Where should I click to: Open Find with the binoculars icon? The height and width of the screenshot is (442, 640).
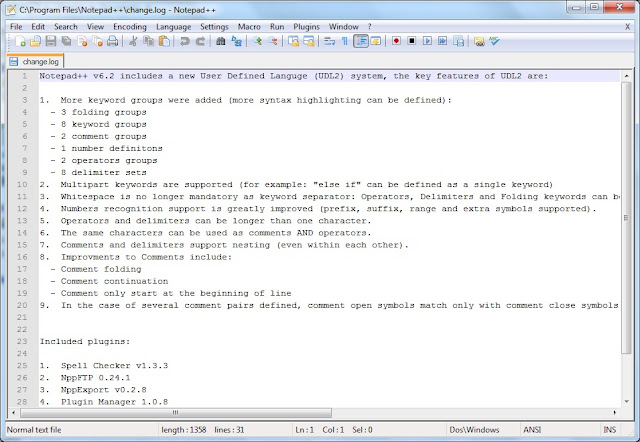[x=220, y=41]
